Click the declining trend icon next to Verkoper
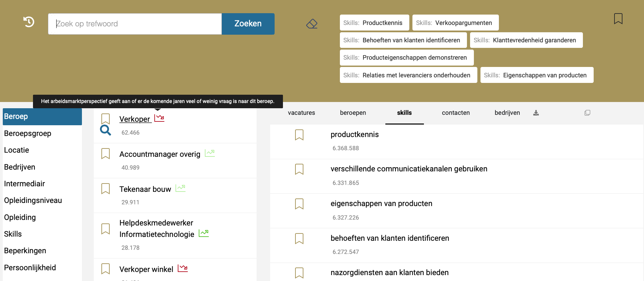This screenshot has width=644, height=281. (x=159, y=118)
